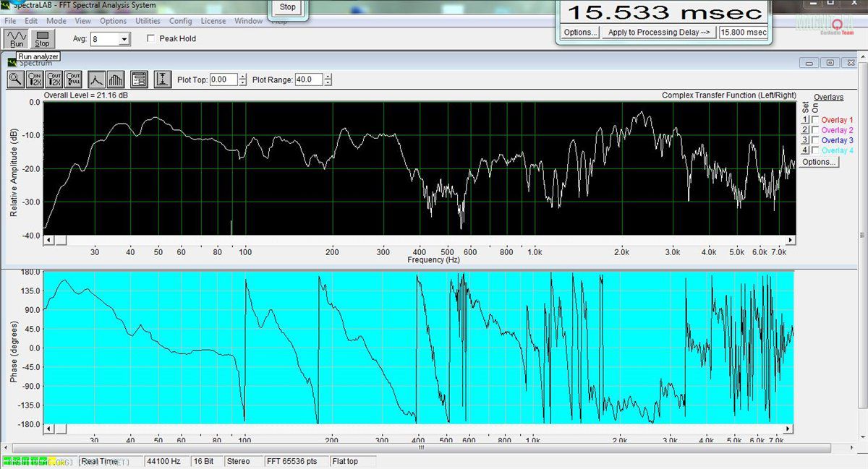This screenshot has width=868, height=469.
Task: Close the Spectrum child window
Action: click(848, 63)
